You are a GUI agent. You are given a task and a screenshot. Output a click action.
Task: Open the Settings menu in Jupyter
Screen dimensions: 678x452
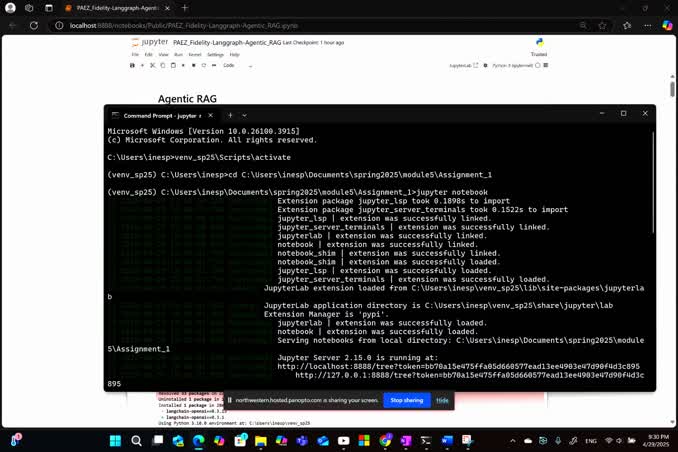[x=215, y=55]
